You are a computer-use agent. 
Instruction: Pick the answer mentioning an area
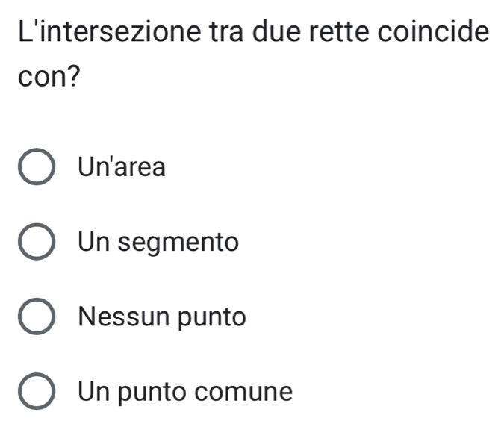click(35, 168)
